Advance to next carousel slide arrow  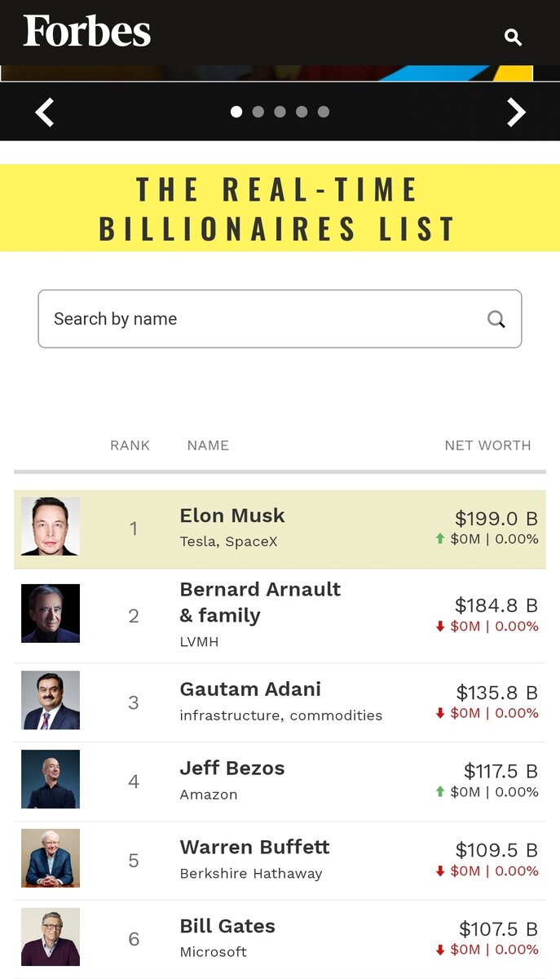[516, 112]
